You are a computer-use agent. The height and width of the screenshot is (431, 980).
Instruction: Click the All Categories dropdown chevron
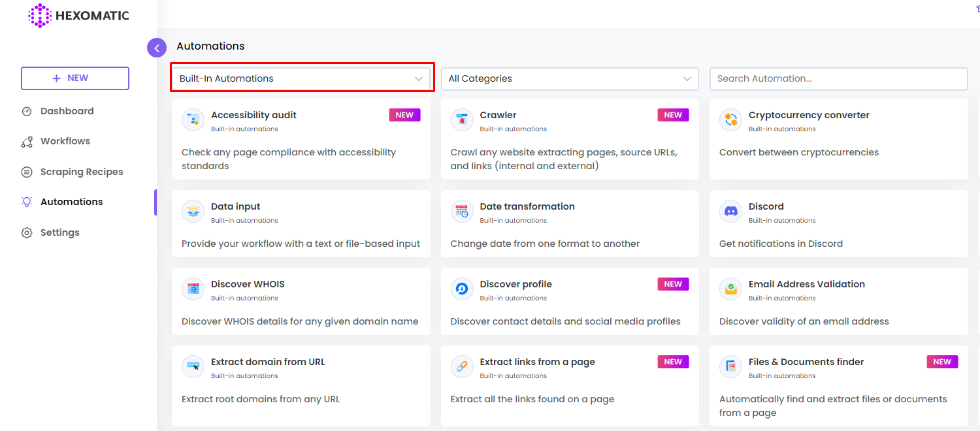[687, 79]
